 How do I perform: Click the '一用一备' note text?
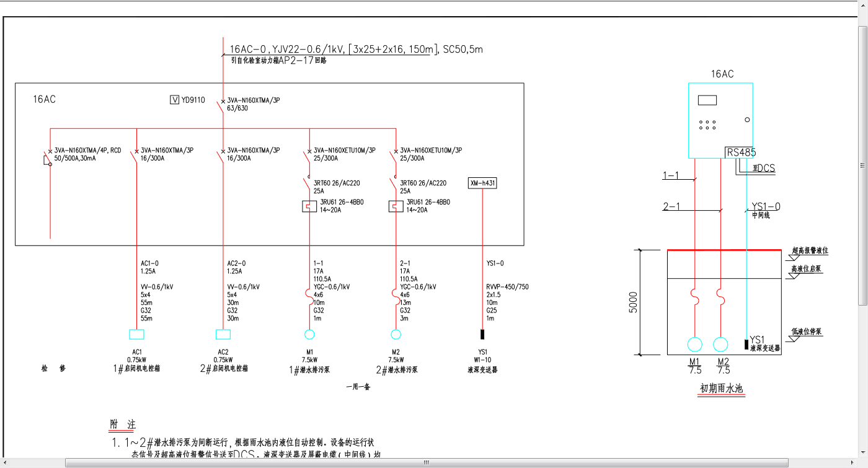click(x=358, y=387)
